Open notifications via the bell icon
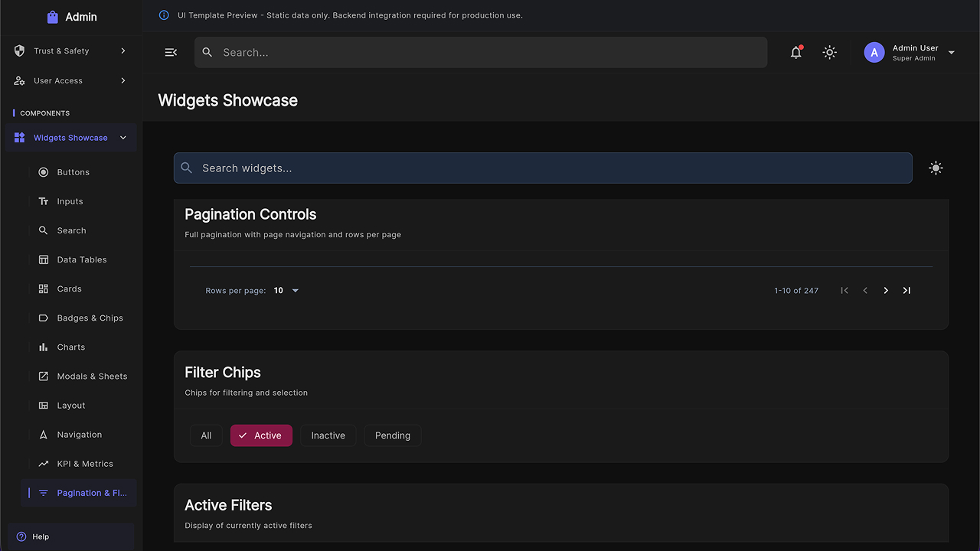This screenshot has width=980, height=551. click(x=796, y=52)
